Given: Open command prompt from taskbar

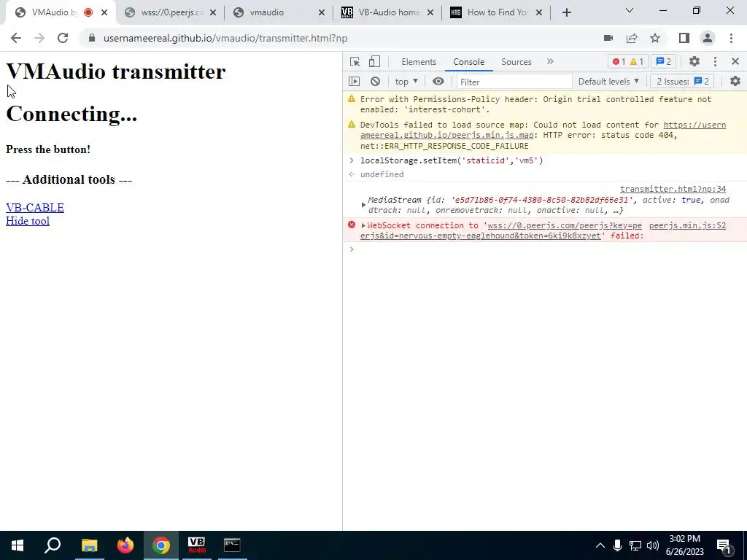Looking at the screenshot, I should 232,545.
